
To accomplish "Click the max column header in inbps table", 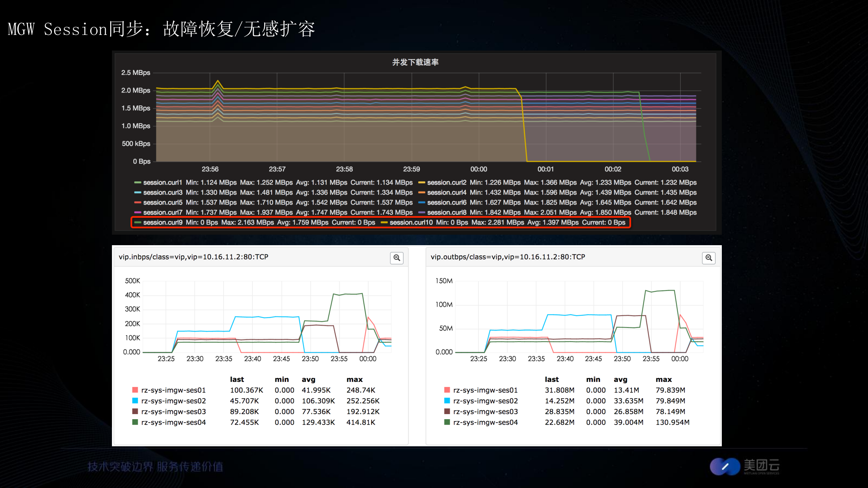I will (354, 379).
